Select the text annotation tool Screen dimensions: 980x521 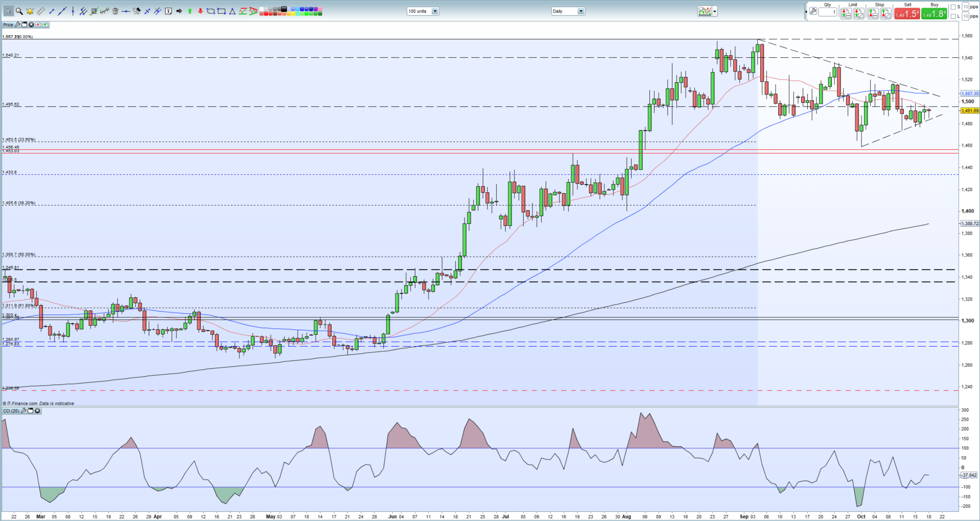pyautogui.click(x=168, y=11)
